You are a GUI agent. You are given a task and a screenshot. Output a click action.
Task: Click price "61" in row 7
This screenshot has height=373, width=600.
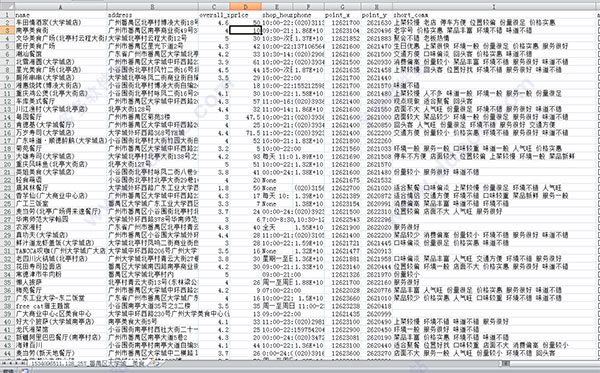coord(246,62)
